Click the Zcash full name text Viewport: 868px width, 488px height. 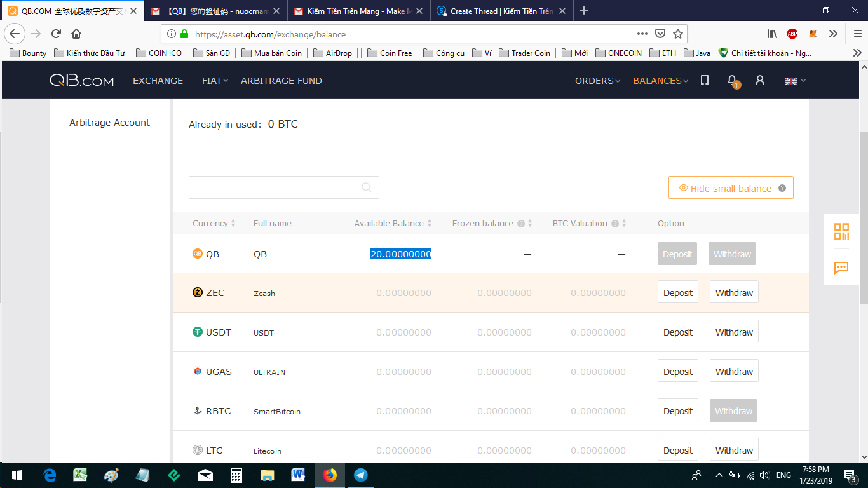pyautogui.click(x=264, y=294)
